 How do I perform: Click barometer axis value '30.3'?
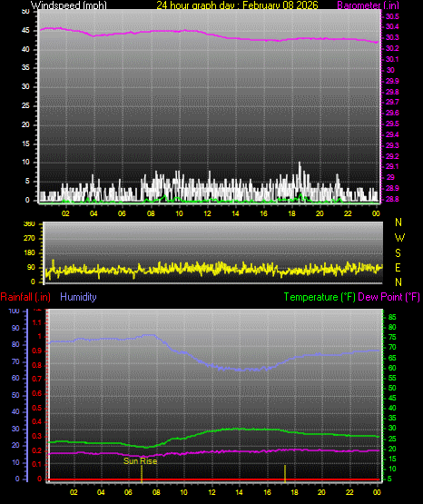click(x=392, y=37)
